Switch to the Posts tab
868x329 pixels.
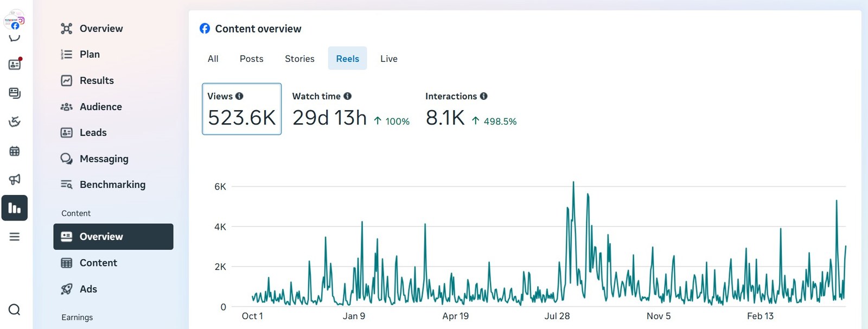pos(252,59)
